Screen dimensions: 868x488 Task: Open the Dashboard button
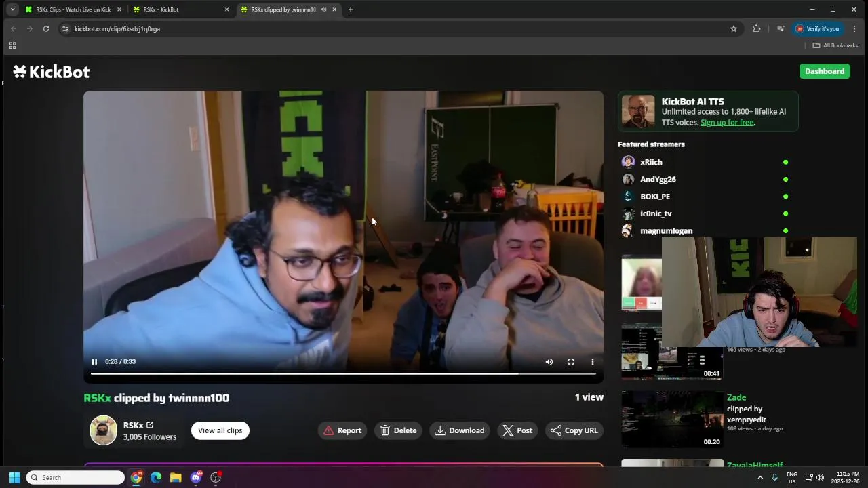pos(825,71)
